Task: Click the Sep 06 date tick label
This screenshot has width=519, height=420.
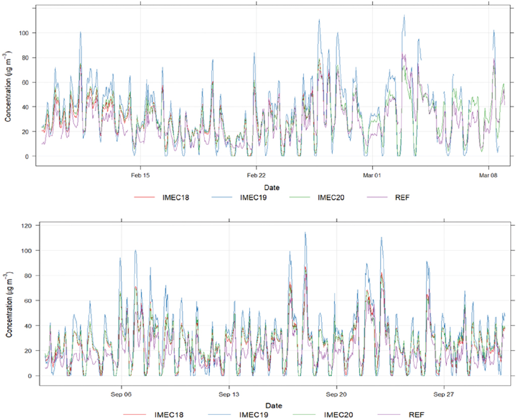Action: tap(121, 394)
